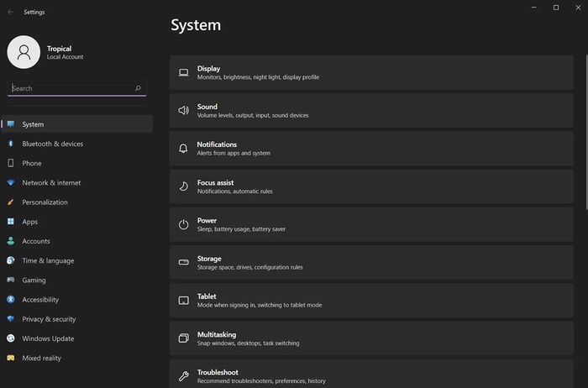This screenshot has width=588, height=388.
Task: Click the Focus assist moon icon
Action: point(183,186)
